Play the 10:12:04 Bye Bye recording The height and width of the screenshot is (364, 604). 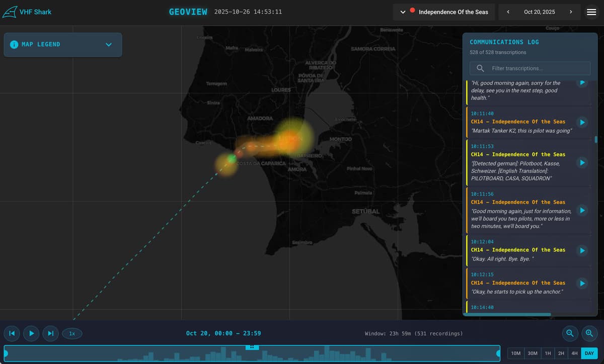pos(582,250)
